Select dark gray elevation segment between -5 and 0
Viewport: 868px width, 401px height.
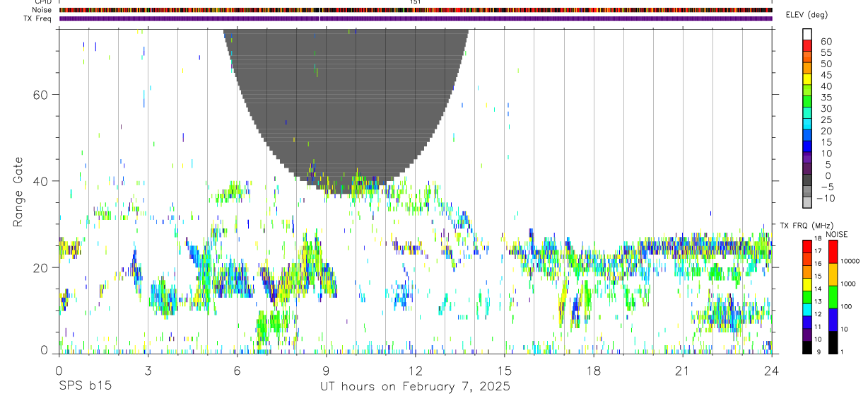click(x=807, y=181)
